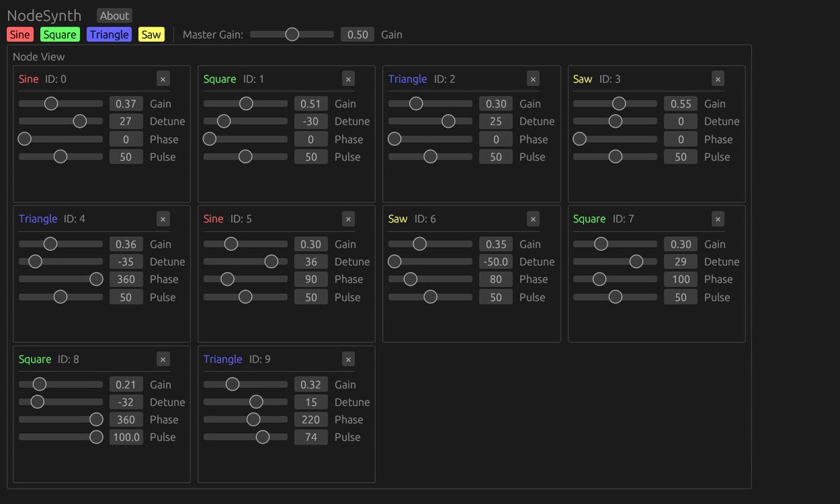The width and height of the screenshot is (840, 504).
Task: Click Phase slider of Saw ID: 6
Action: tap(430, 279)
